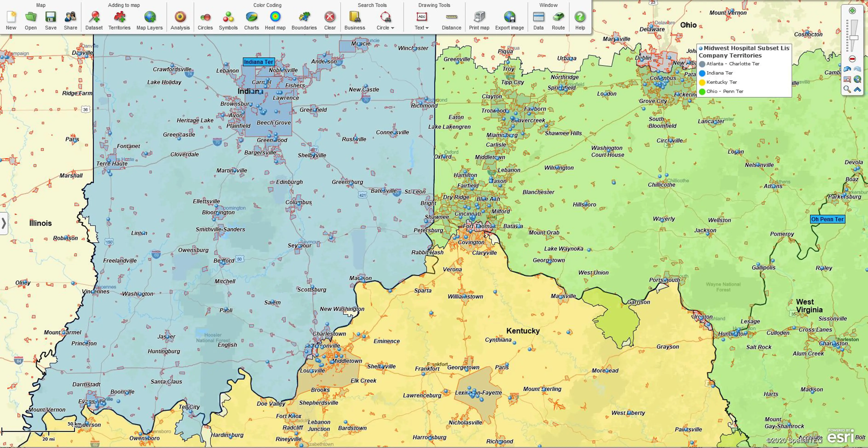Zoom to whole world globe icon

[x=857, y=80]
